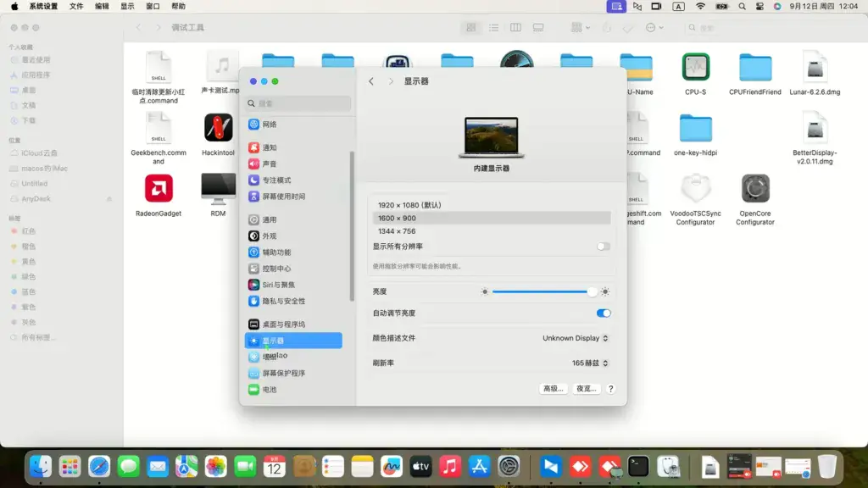
Task: Click the built-in display thumbnail
Action: click(491, 137)
